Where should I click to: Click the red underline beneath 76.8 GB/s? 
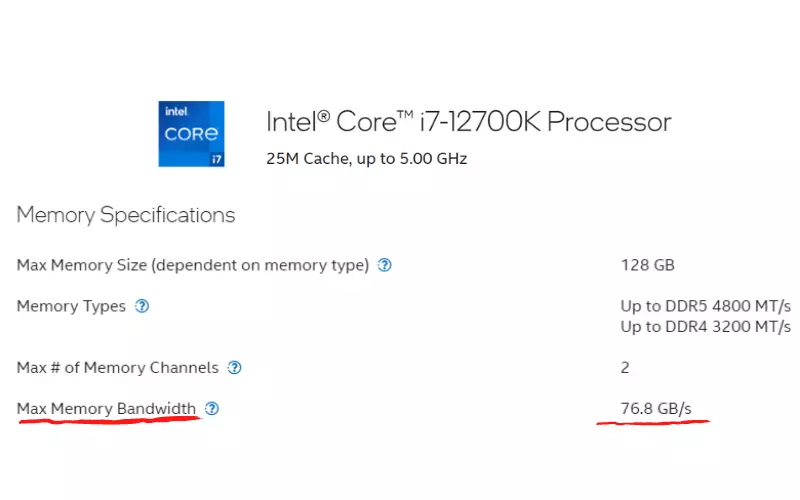pos(653,422)
